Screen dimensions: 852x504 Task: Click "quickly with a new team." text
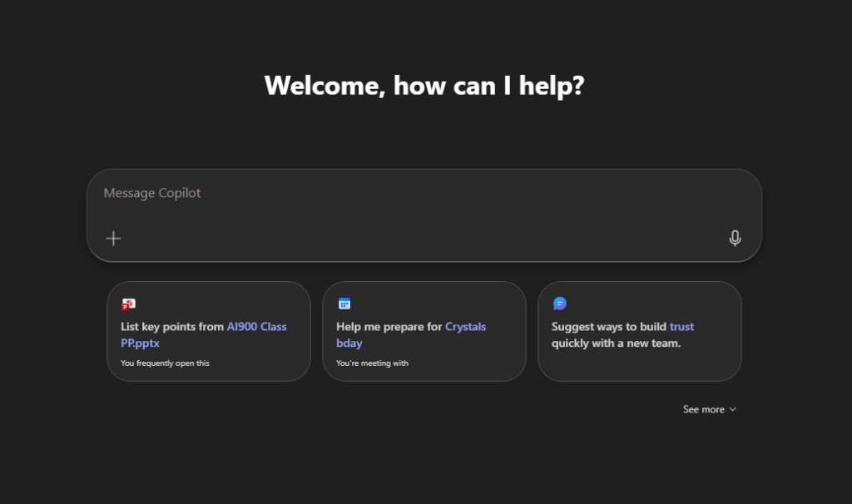click(616, 343)
